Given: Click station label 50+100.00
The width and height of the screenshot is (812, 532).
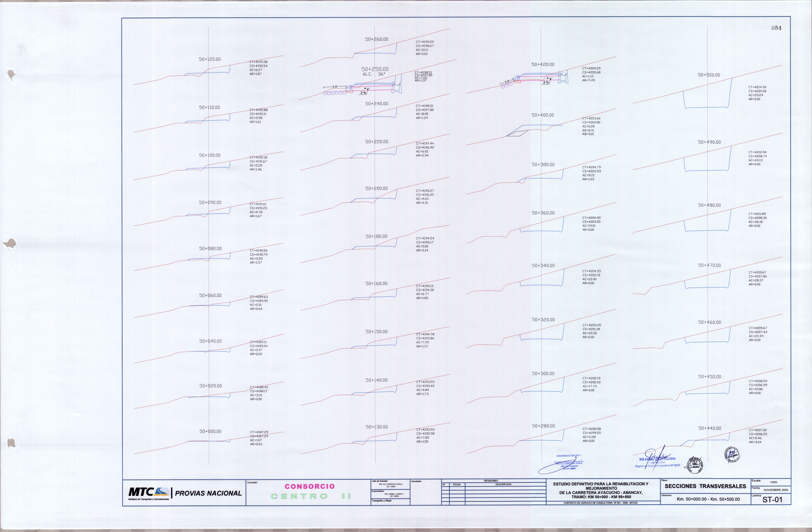Looking at the screenshot, I should (x=210, y=155).
